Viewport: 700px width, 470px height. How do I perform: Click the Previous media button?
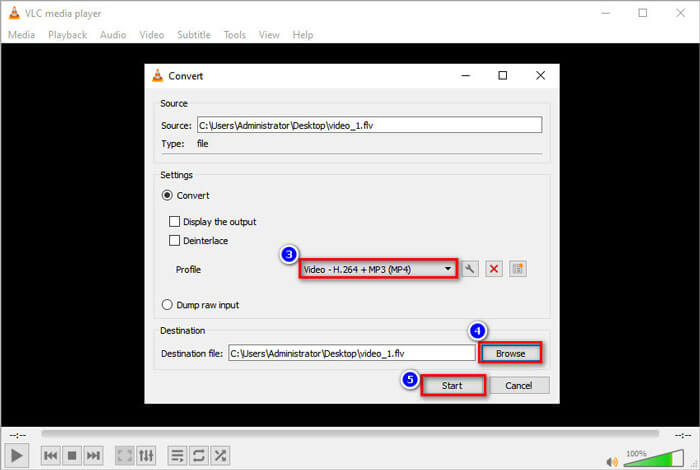tap(50, 456)
